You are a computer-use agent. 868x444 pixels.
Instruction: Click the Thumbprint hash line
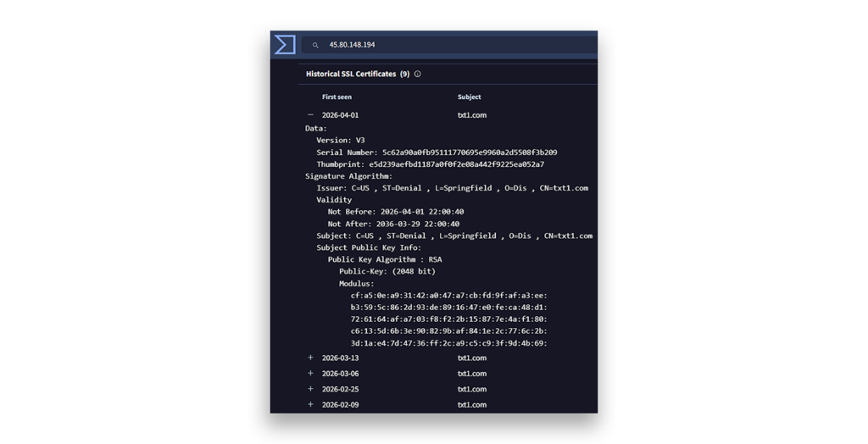(x=430, y=164)
